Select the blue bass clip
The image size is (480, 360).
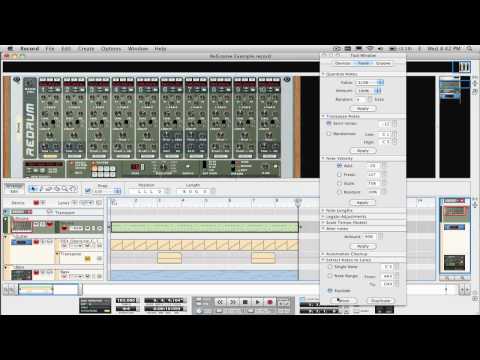pyautogui.click(x=204, y=275)
